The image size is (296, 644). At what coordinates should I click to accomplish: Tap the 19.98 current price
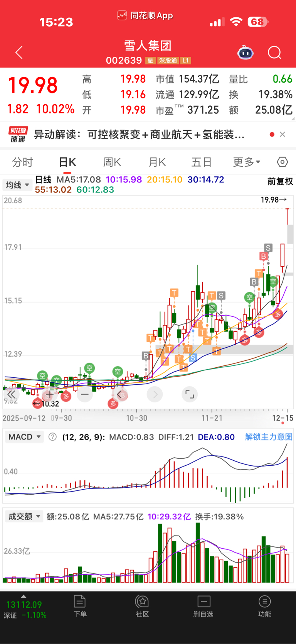tap(33, 85)
